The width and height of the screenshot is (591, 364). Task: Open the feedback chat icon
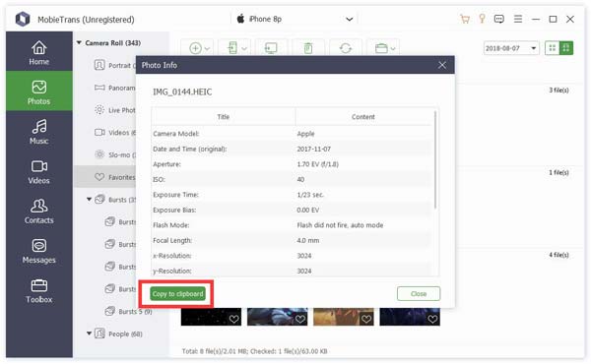(499, 19)
